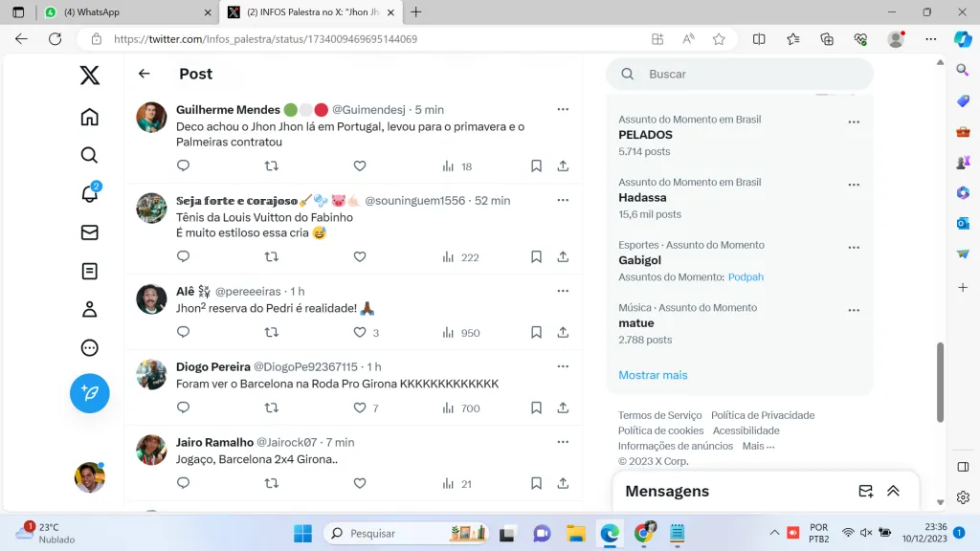Open the Lists icon in sidebar
The image size is (980, 551).
(89, 271)
